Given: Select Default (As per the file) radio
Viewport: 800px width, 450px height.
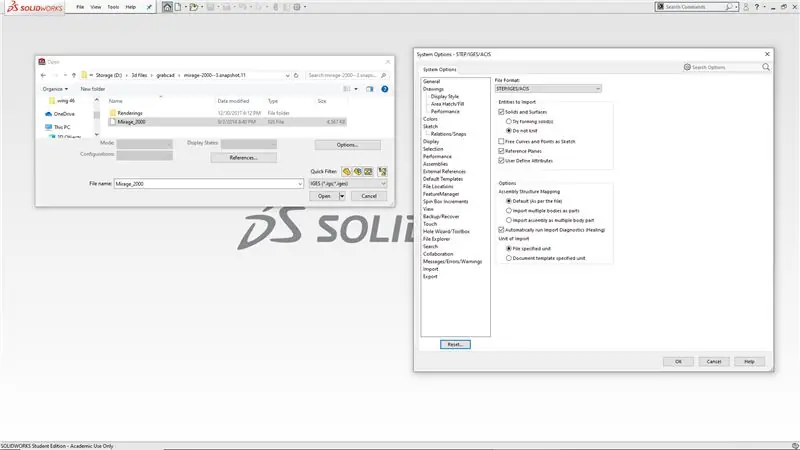Looking at the screenshot, I should (509, 201).
